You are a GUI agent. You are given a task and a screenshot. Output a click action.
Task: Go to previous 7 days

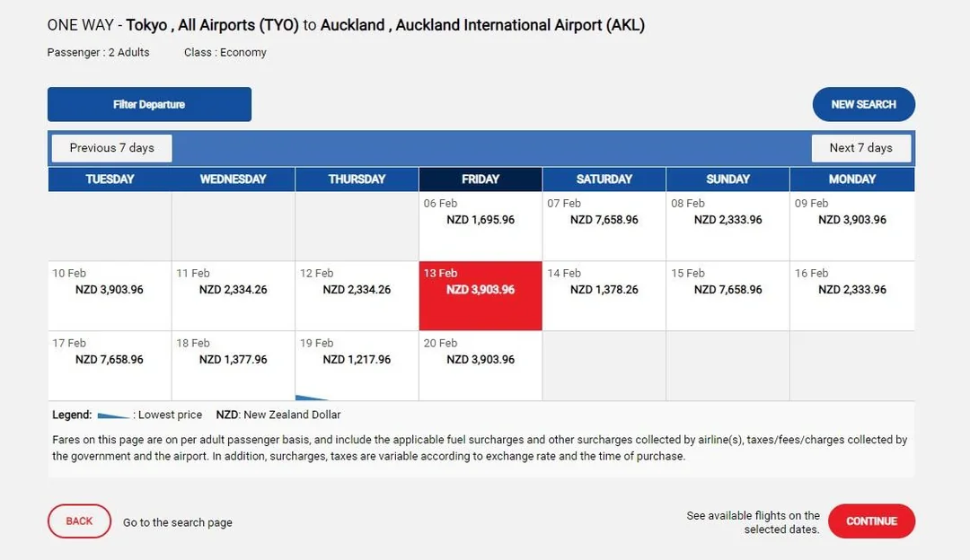coord(111,148)
